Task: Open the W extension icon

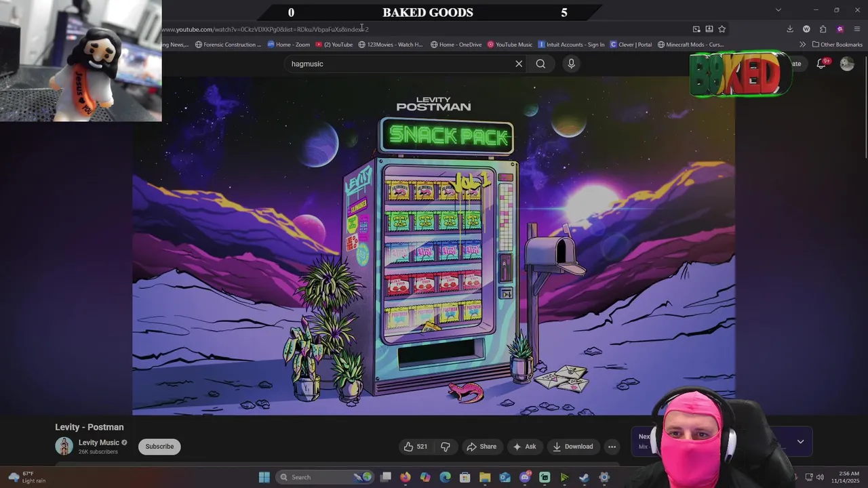Action: [x=806, y=29]
